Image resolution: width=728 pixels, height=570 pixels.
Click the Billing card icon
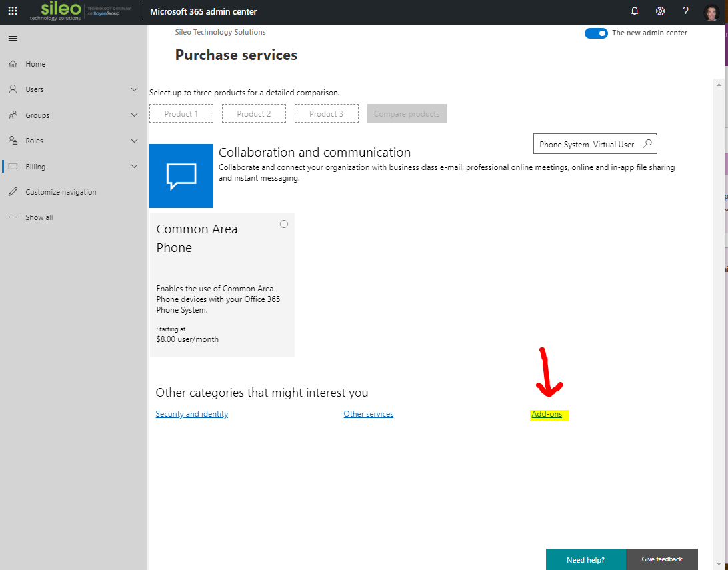(x=13, y=166)
